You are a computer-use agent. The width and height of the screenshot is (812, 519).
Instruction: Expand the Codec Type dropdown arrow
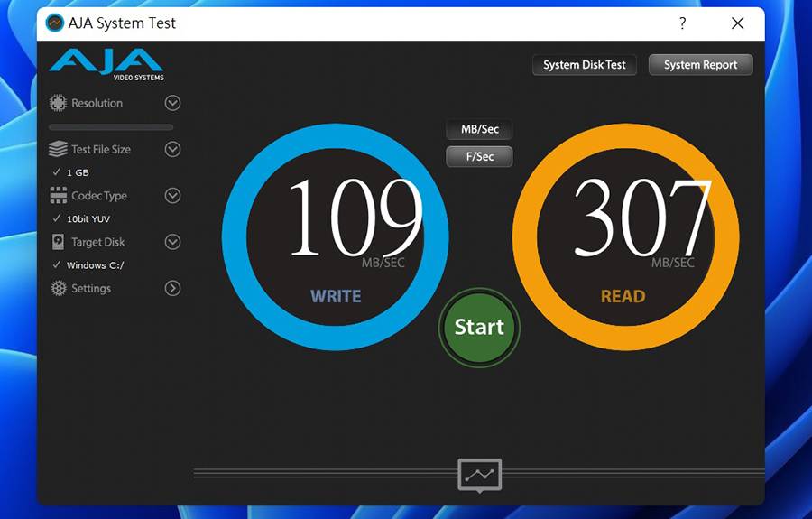pyautogui.click(x=172, y=195)
